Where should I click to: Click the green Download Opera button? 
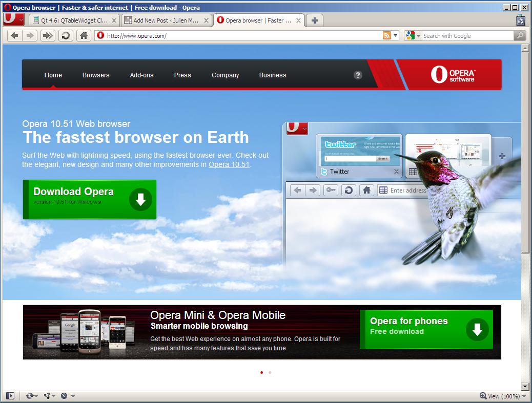click(x=90, y=199)
